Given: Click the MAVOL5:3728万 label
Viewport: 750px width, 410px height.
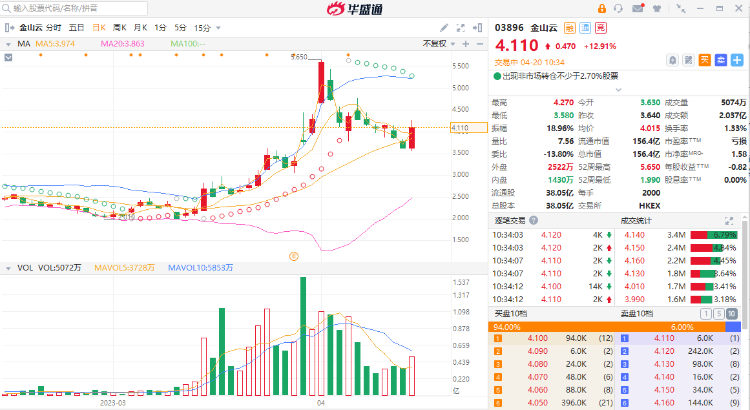Looking at the screenshot, I should 124,268.
